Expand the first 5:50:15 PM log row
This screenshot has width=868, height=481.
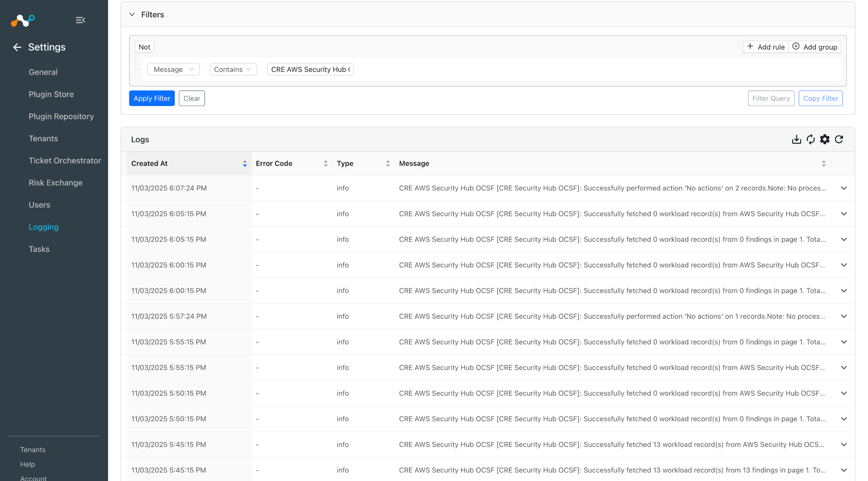point(844,393)
